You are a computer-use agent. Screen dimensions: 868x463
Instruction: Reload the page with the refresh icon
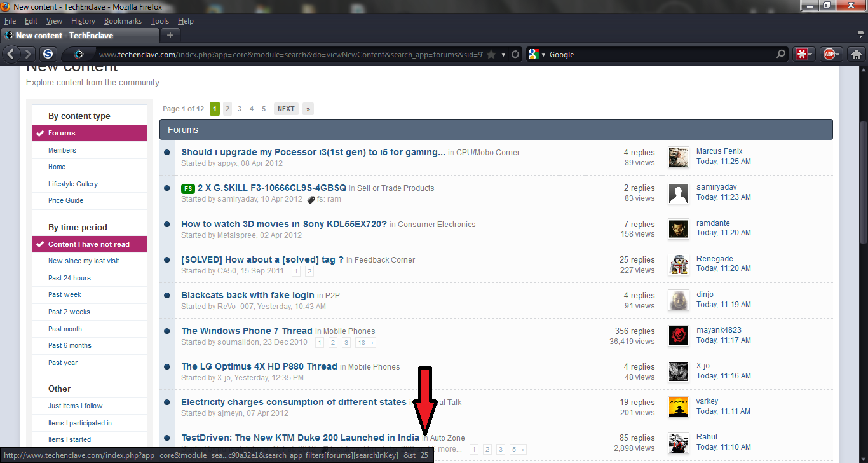(x=515, y=55)
